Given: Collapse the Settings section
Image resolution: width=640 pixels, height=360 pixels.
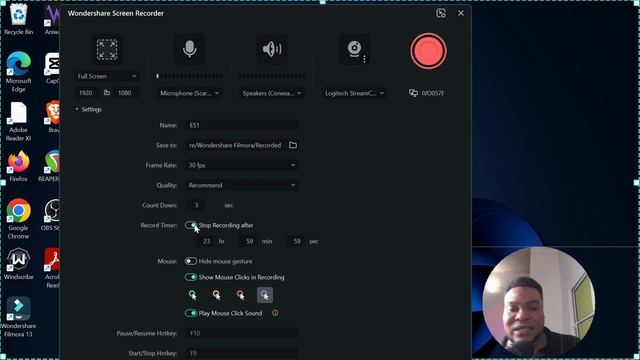Looking at the screenshot, I should pyautogui.click(x=88, y=109).
